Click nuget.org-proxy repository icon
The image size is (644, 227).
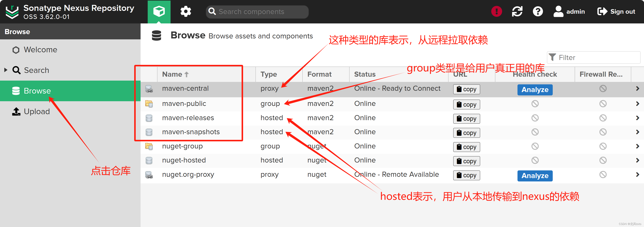click(x=149, y=175)
